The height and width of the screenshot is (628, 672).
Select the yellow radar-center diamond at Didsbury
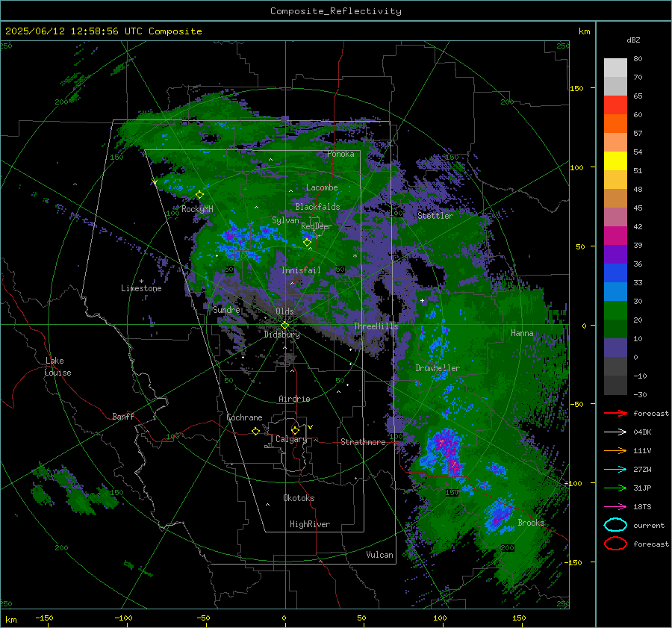(284, 326)
